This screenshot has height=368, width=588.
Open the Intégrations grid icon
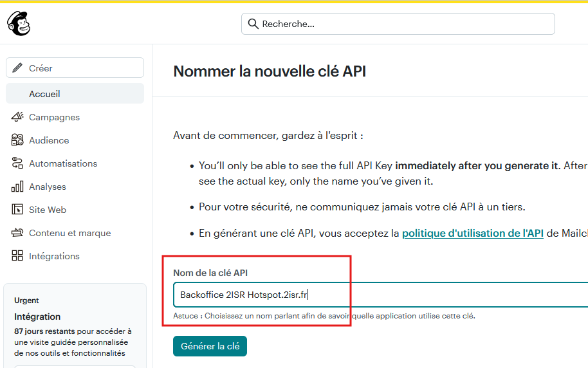(17, 256)
